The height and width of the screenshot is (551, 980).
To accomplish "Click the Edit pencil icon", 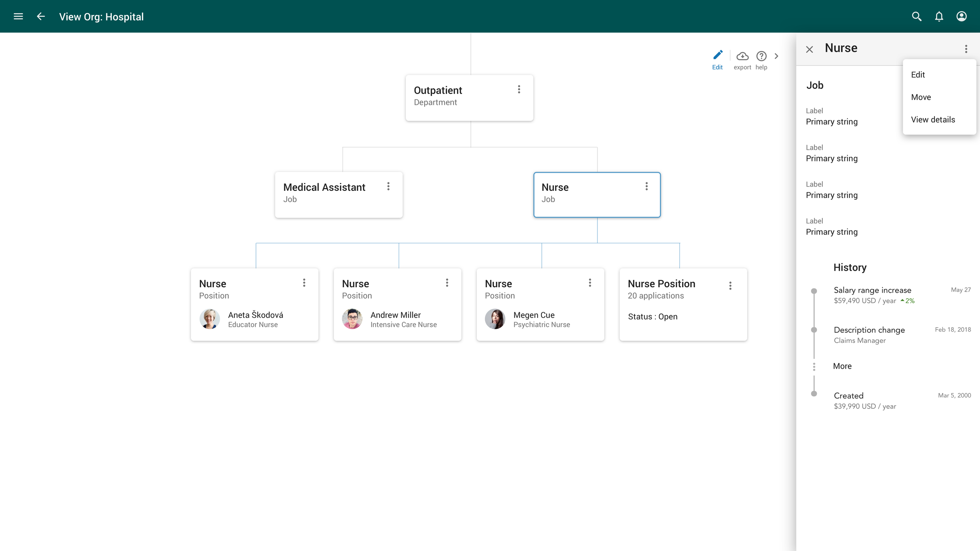I will tap(717, 56).
